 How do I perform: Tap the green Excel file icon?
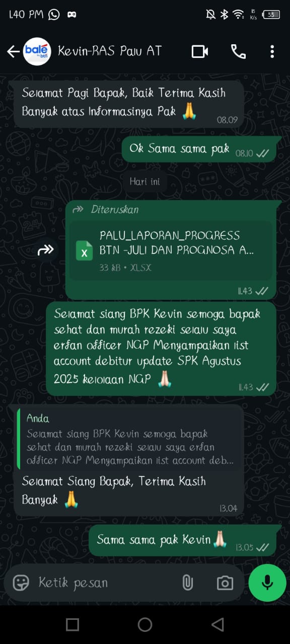pyautogui.click(x=84, y=251)
